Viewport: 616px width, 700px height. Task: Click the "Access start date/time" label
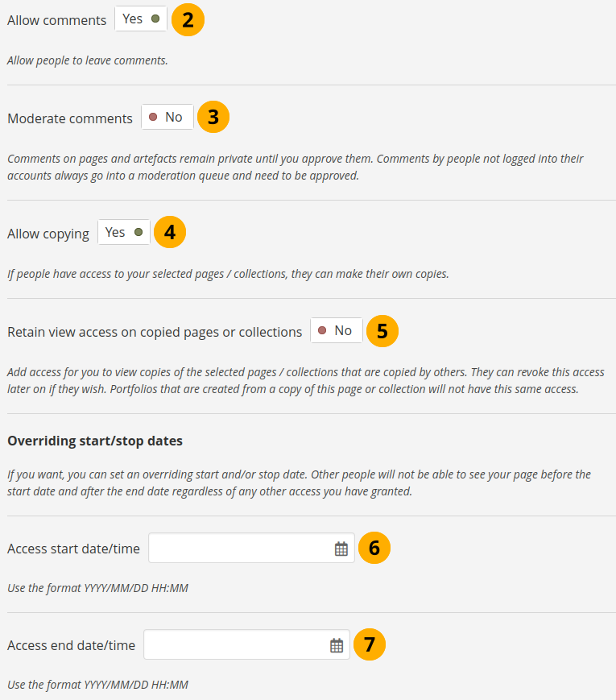click(73, 549)
